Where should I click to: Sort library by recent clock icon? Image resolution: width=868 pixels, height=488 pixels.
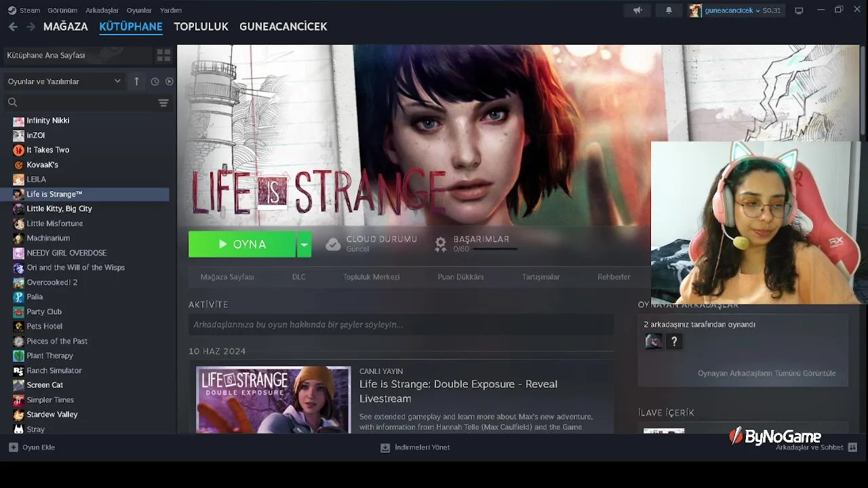click(x=155, y=81)
